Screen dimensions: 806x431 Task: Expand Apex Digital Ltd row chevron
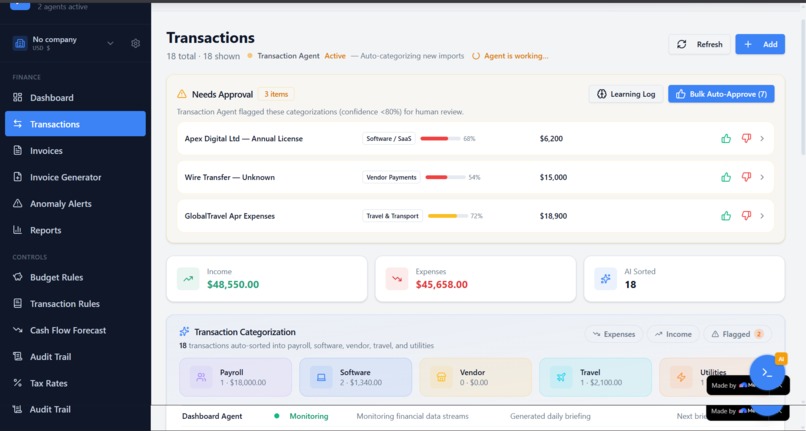pos(762,138)
